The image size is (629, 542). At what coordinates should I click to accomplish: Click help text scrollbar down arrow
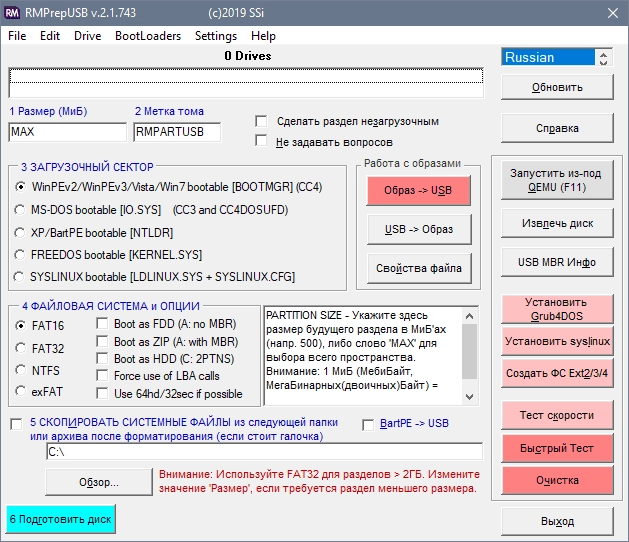pyautogui.click(x=469, y=396)
